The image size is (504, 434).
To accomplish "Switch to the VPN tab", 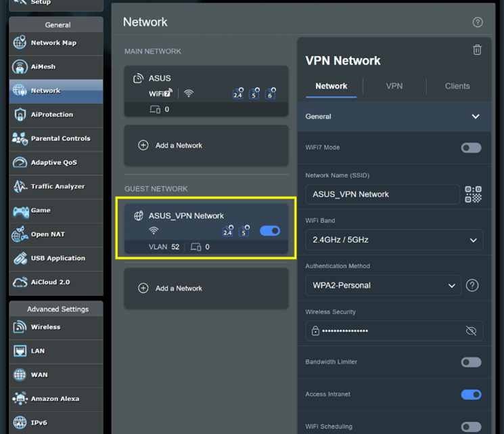I will 394,86.
